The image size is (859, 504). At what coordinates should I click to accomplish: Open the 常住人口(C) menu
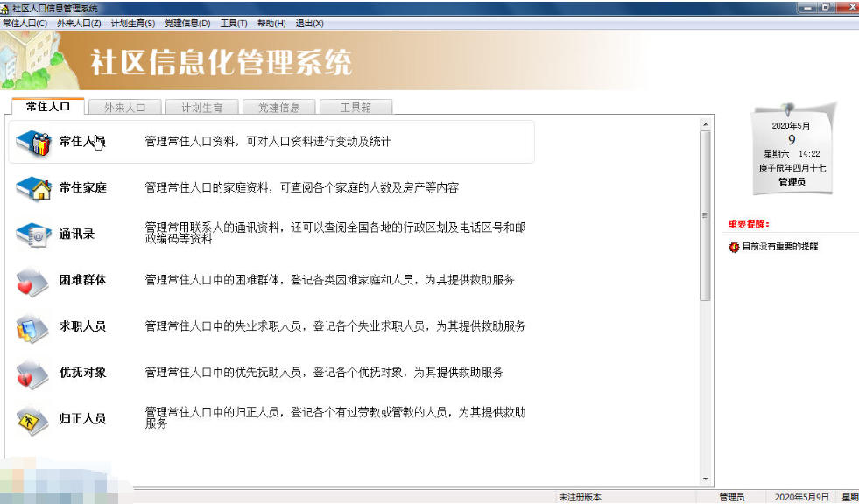(x=25, y=23)
